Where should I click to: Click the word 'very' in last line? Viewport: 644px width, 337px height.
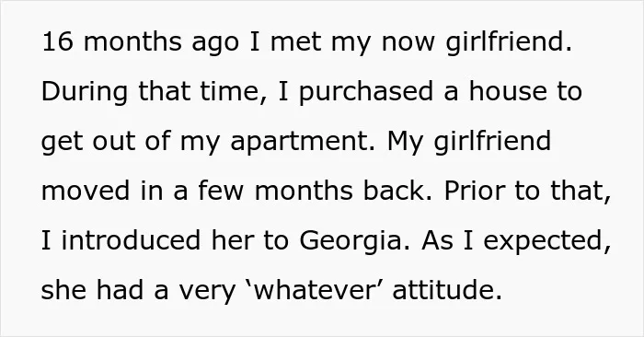click(x=207, y=292)
